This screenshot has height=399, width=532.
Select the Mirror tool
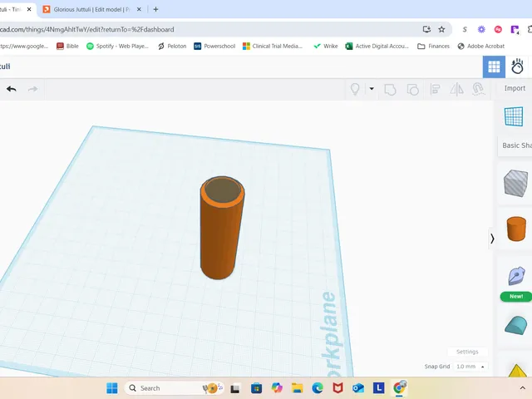point(456,89)
